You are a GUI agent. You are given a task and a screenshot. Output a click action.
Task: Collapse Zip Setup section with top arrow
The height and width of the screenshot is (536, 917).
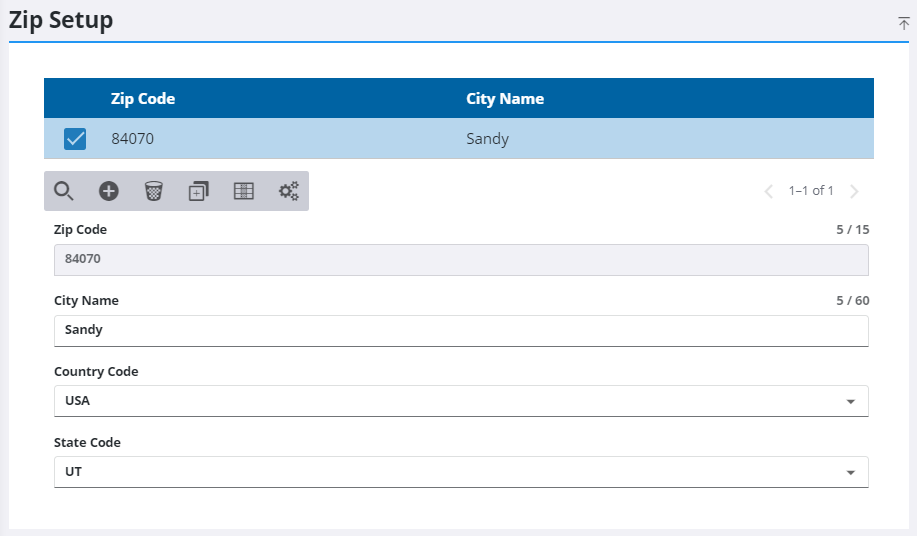click(x=904, y=23)
